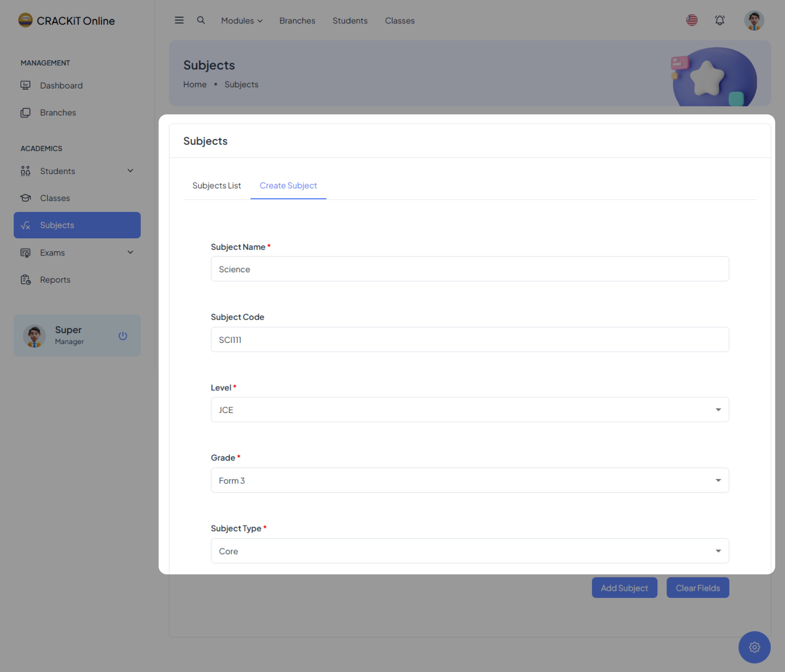The height and width of the screenshot is (672, 785).
Task: Open the Level dropdown showing JCE
Action: click(469, 410)
